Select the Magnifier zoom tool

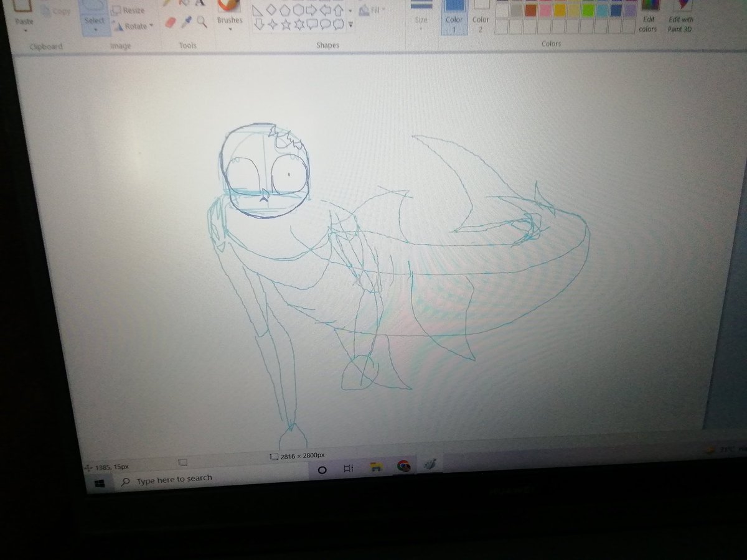pyautogui.click(x=202, y=23)
